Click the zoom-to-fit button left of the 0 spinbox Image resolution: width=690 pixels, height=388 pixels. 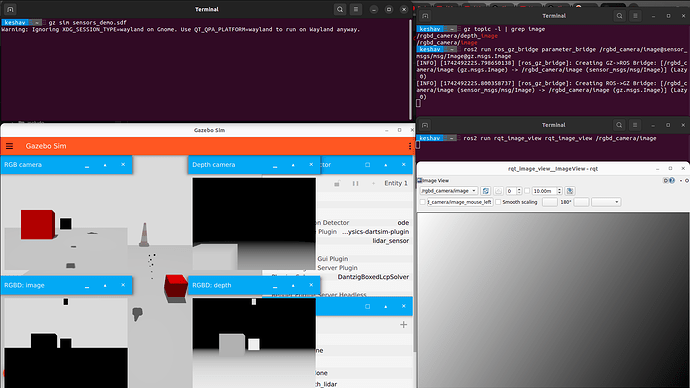pyautogui.click(x=498, y=191)
